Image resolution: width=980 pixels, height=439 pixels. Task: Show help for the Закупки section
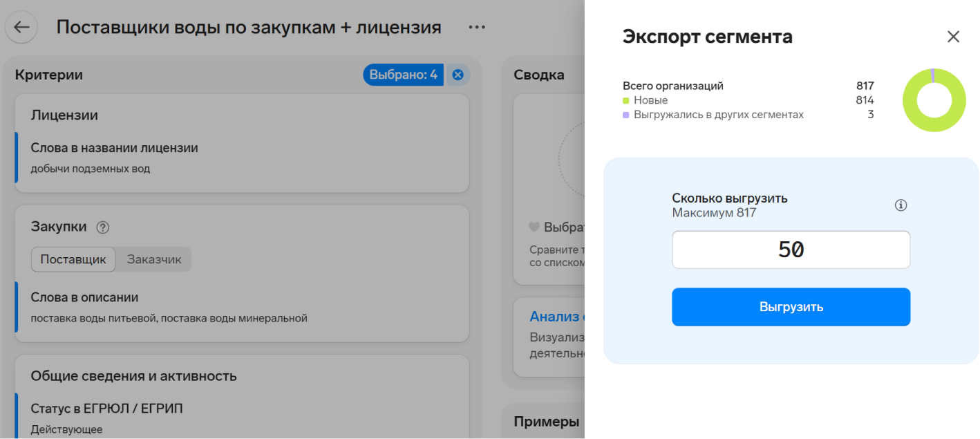(103, 227)
